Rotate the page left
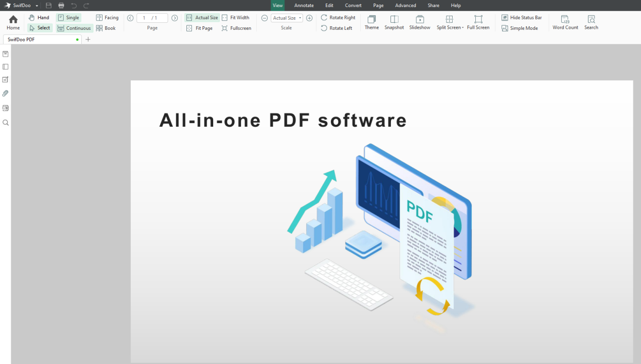This screenshot has height=364, width=641. pos(336,28)
